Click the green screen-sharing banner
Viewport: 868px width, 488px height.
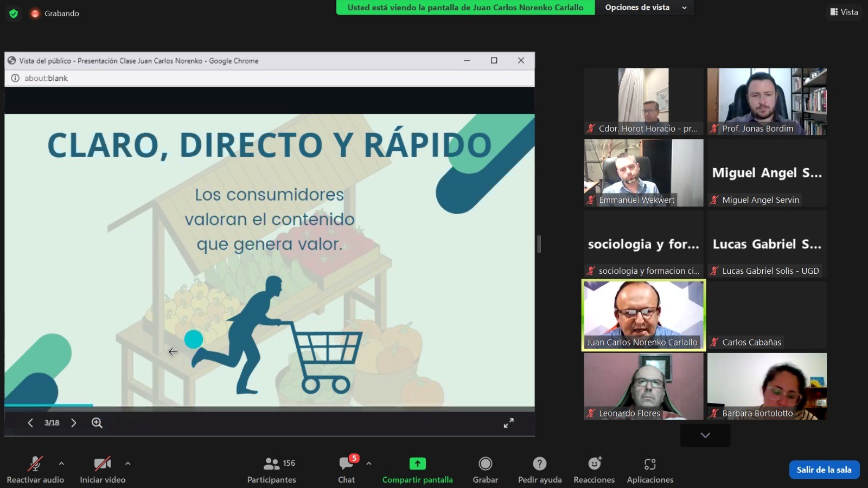pyautogui.click(x=465, y=8)
